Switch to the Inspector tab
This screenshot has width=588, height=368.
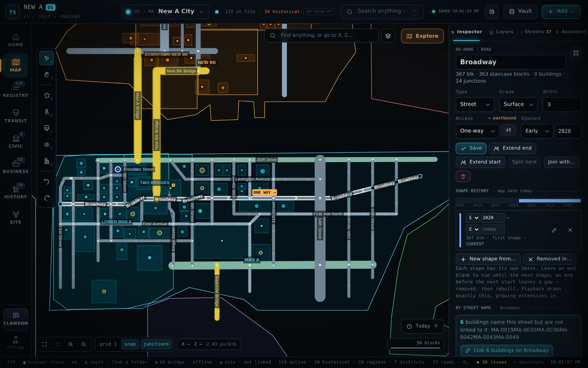(467, 32)
